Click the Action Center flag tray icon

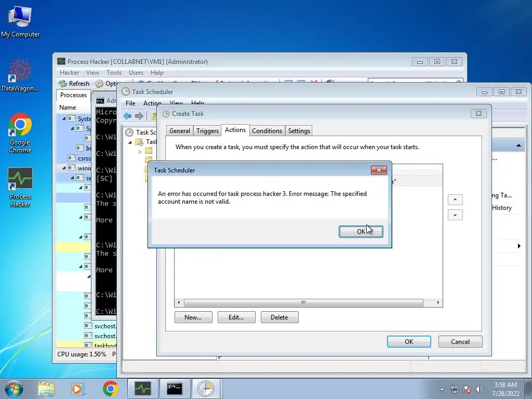(x=467, y=389)
